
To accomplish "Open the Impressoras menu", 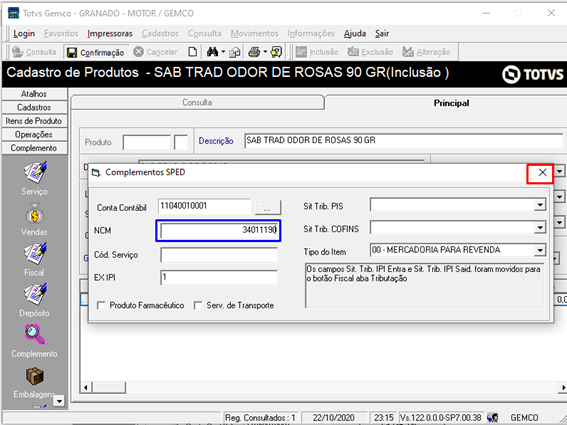I will (x=110, y=34).
